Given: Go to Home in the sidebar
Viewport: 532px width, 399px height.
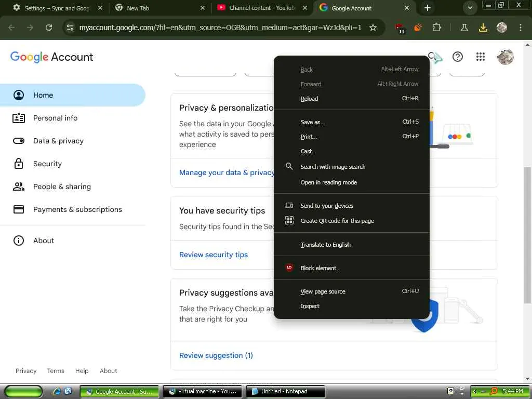Looking at the screenshot, I should point(73,95).
